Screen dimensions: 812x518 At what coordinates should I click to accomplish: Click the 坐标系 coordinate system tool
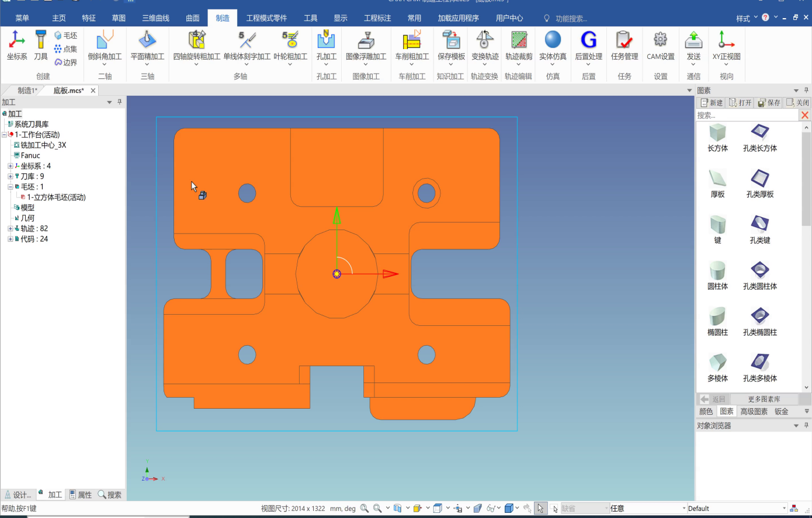(17, 46)
